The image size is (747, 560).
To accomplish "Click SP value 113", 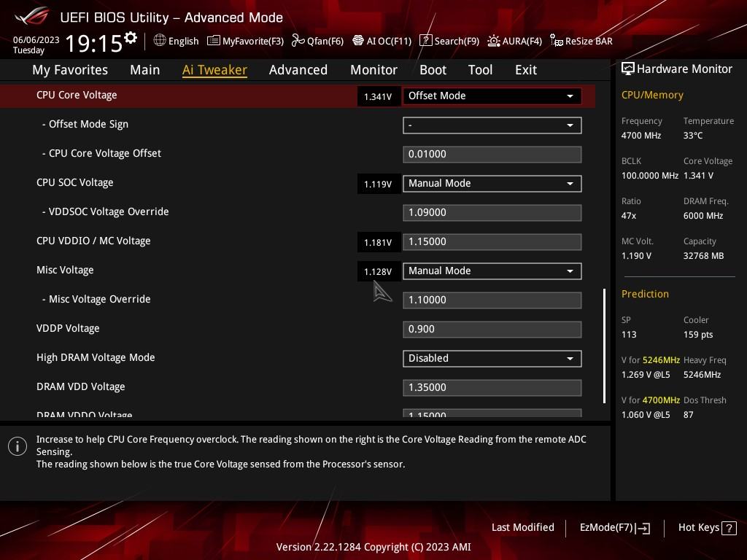I will coord(629,335).
